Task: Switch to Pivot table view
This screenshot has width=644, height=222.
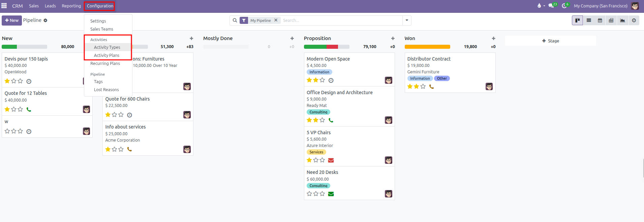Action: (611, 21)
